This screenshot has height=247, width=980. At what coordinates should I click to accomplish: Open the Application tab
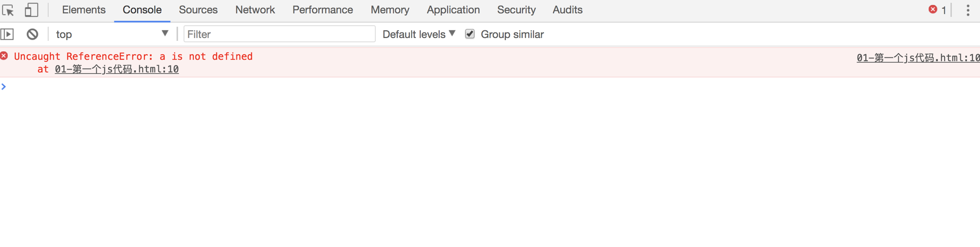453,10
